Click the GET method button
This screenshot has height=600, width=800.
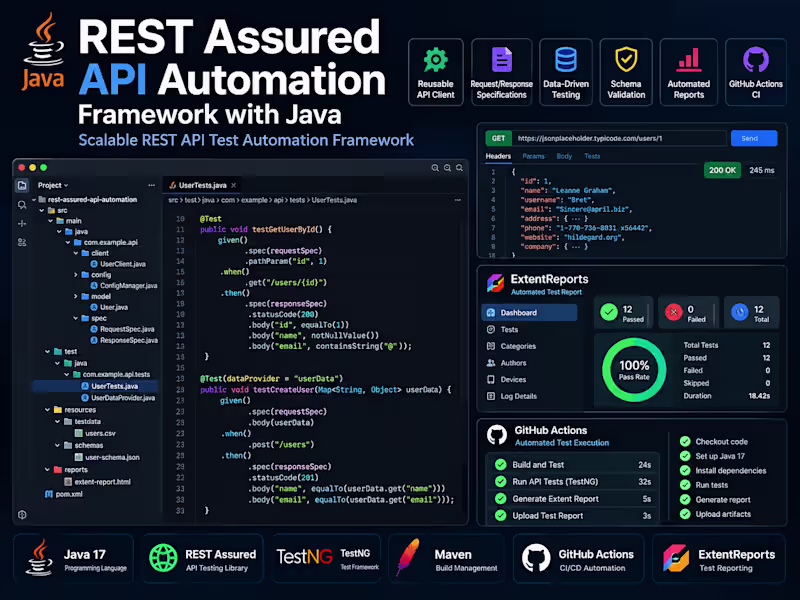pos(498,138)
